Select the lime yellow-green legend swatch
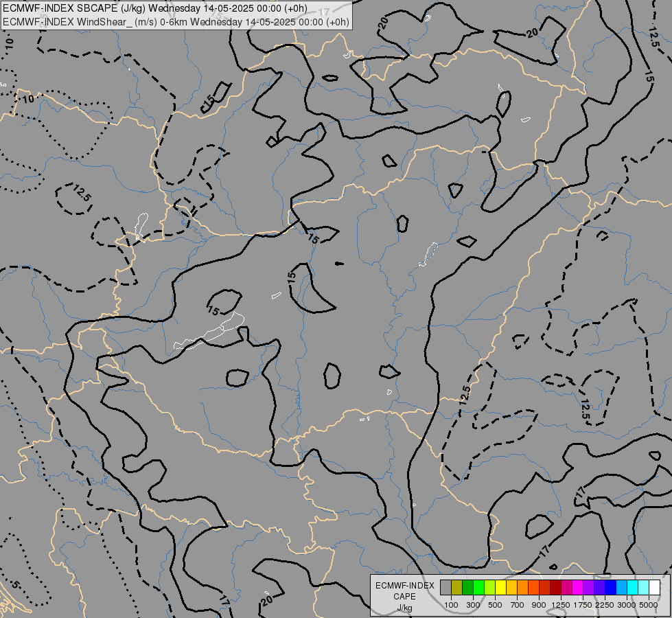 click(490, 588)
